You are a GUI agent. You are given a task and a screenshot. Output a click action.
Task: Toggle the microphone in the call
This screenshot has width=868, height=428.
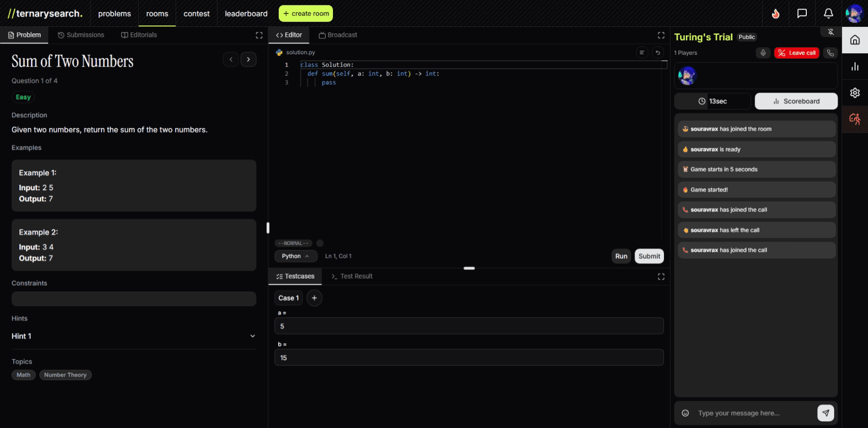pos(763,53)
